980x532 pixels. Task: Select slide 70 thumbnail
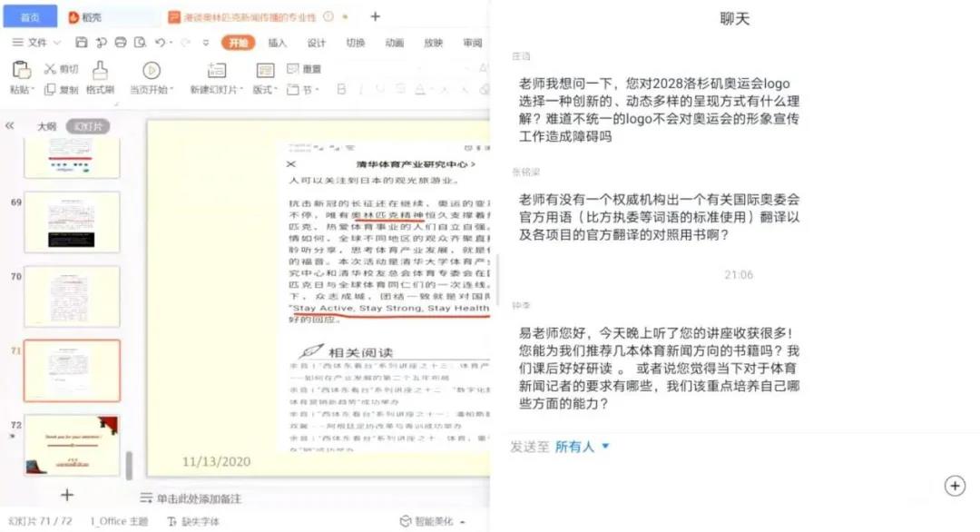(72, 296)
